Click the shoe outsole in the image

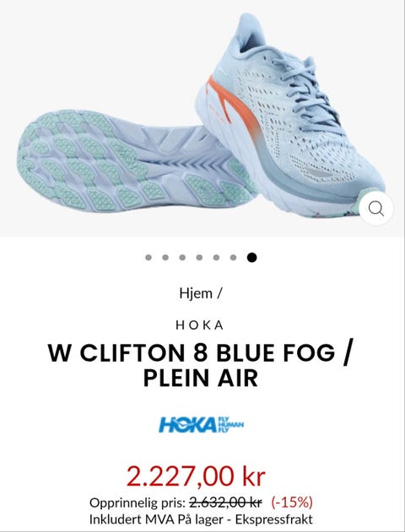136,161
